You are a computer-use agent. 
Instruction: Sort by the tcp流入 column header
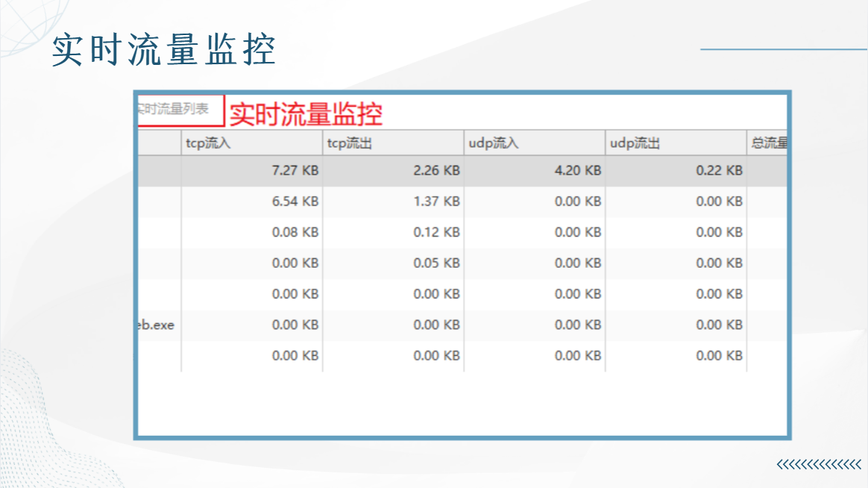coord(251,143)
